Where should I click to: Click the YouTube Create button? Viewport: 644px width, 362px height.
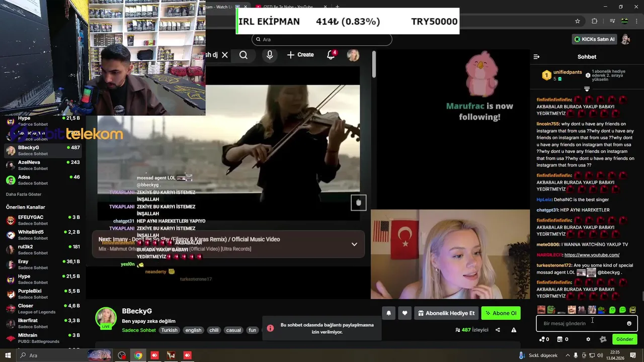tap(300, 55)
